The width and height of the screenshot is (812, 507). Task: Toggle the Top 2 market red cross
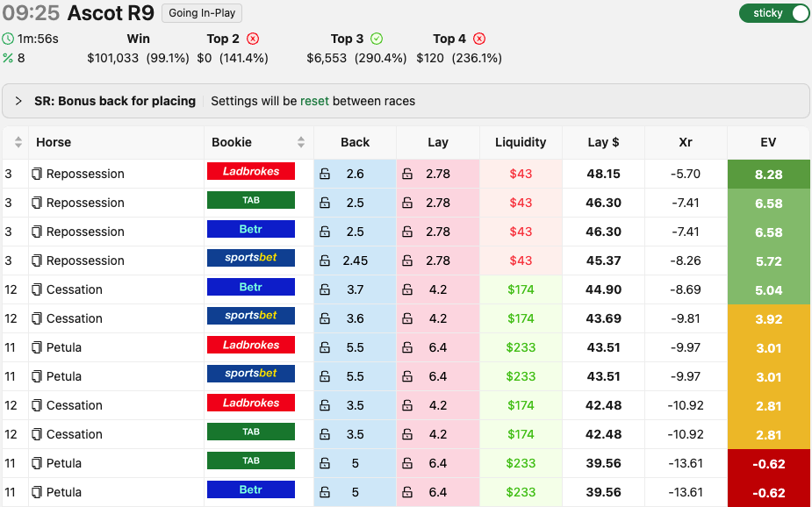(x=253, y=39)
